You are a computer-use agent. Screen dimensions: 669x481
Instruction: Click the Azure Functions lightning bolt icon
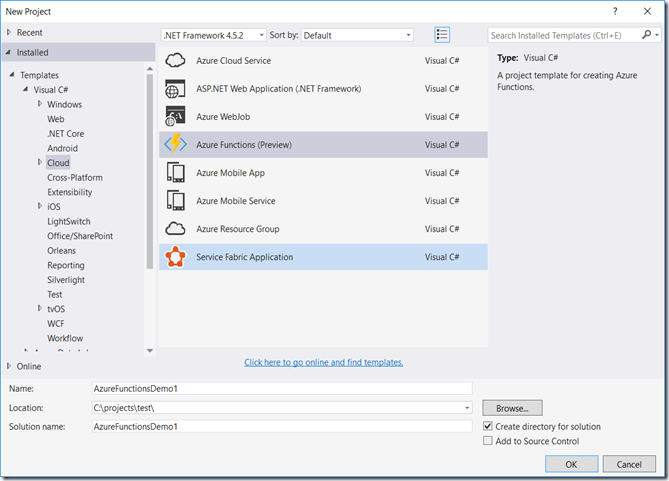pyautogui.click(x=175, y=144)
